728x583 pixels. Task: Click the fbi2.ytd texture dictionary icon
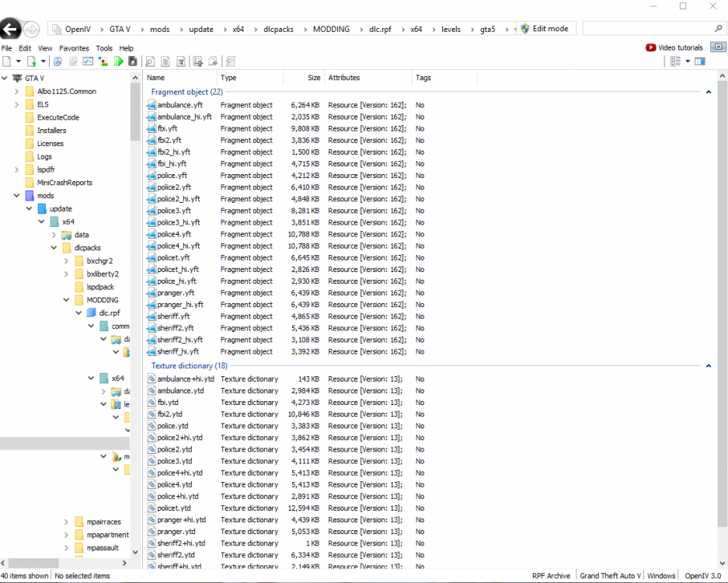pos(152,414)
